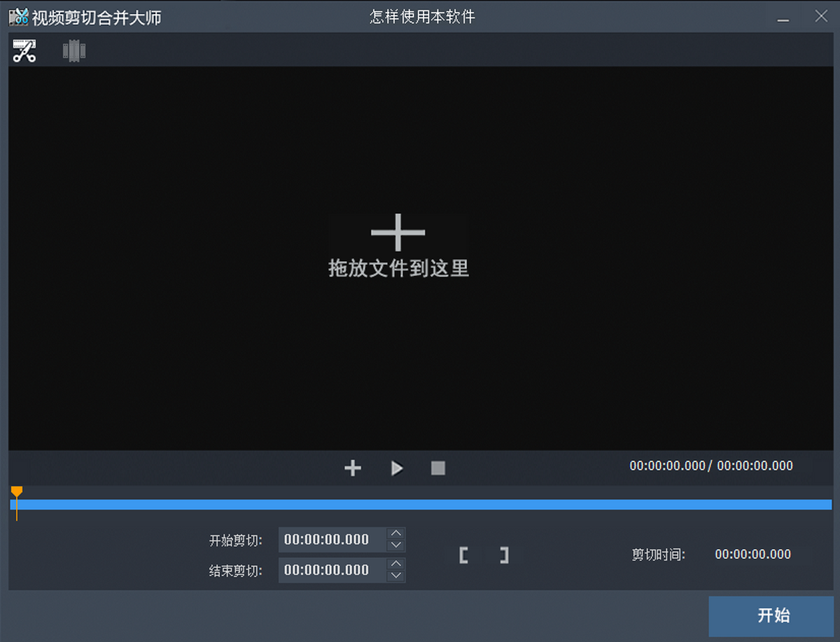Set the cut start with left bracket icon
Image resolution: width=840 pixels, height=642 pixels.
463,556
